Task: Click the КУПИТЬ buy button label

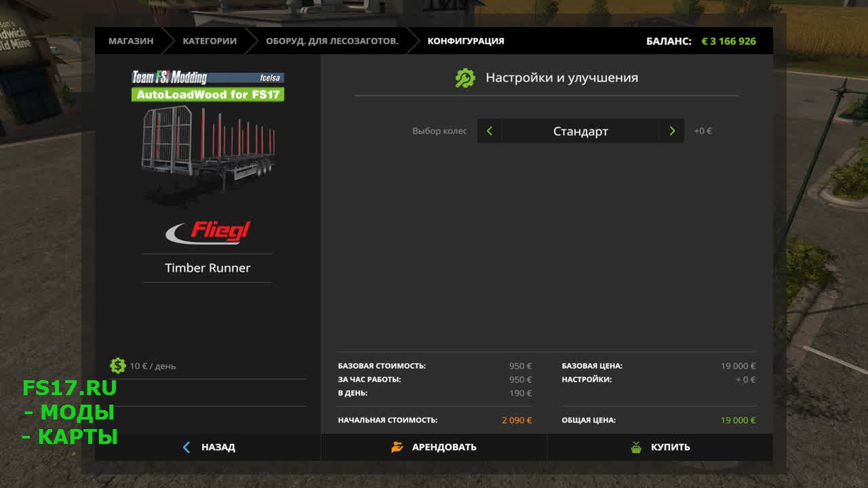Action: pyautogui.click(x=671, y=447)
